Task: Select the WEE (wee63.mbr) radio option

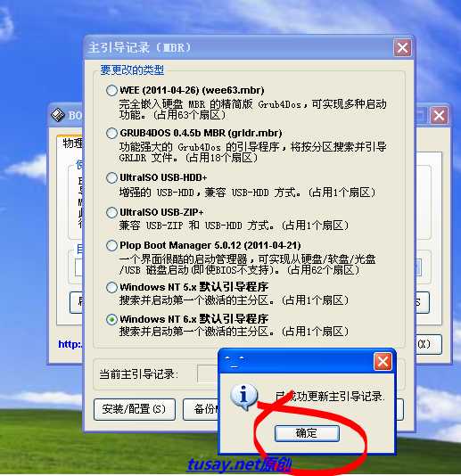Action: click(x=111, y=90)
